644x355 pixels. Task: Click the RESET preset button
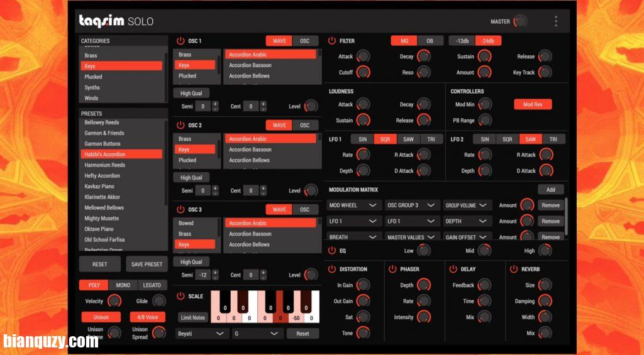(100, 265)
